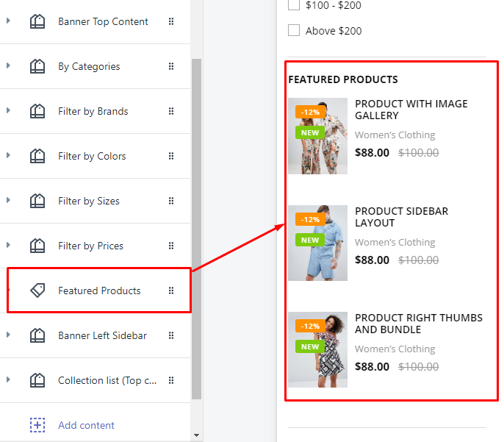
Task: Expand the Banner Top Content section
Action: coord(8,21)
